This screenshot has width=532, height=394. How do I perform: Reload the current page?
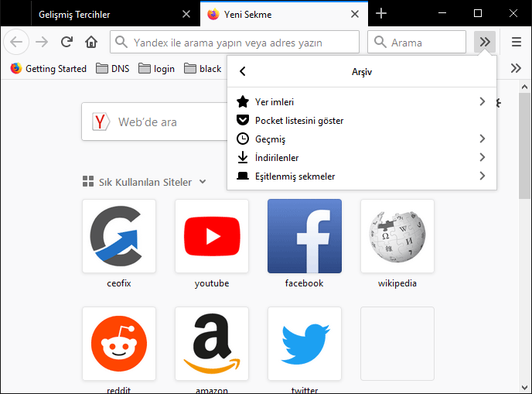(x=66, y=42)
